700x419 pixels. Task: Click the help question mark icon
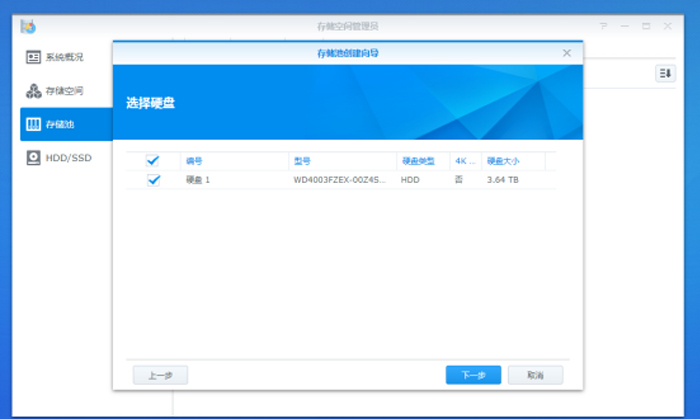pyautogui.click(x=603, y=26)
